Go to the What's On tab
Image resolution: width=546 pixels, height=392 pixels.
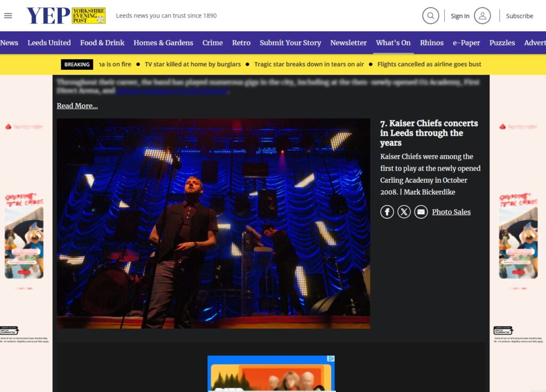coord(393,43)
